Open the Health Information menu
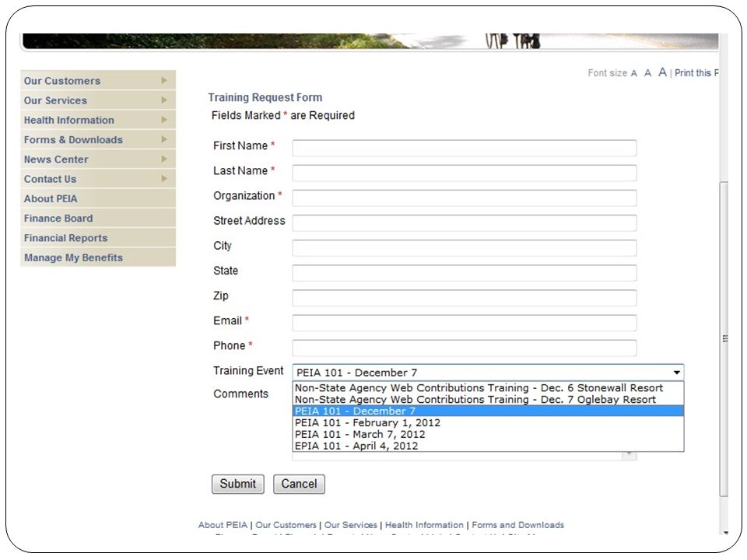This screenshot has width=747, height=560. click(x=98, y=120)
